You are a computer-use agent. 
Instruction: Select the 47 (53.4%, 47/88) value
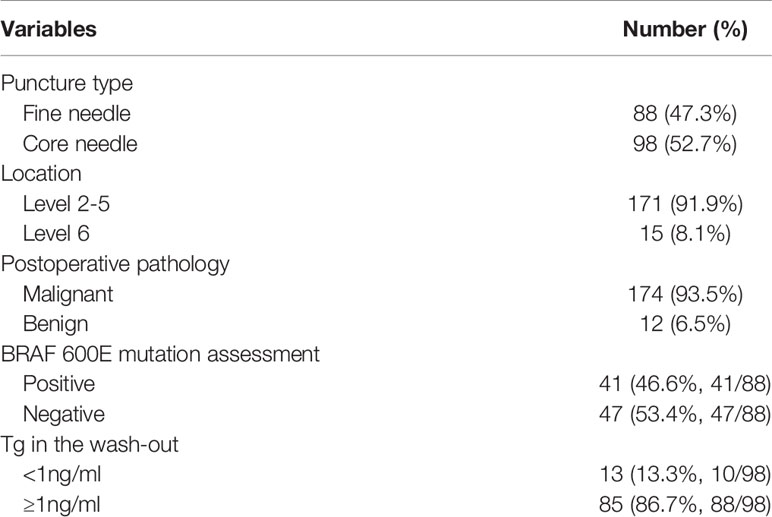(x=685, y=415)
